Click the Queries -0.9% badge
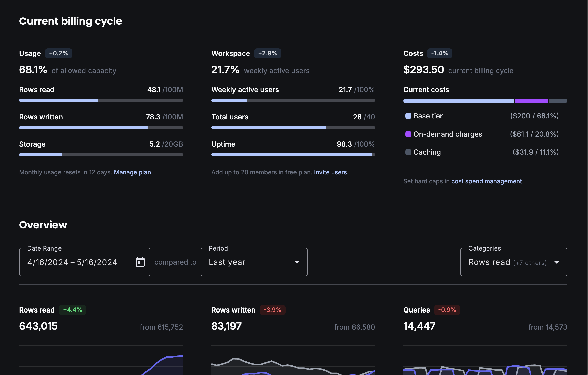Screen dimensions: 588x375 coord(447,310)
